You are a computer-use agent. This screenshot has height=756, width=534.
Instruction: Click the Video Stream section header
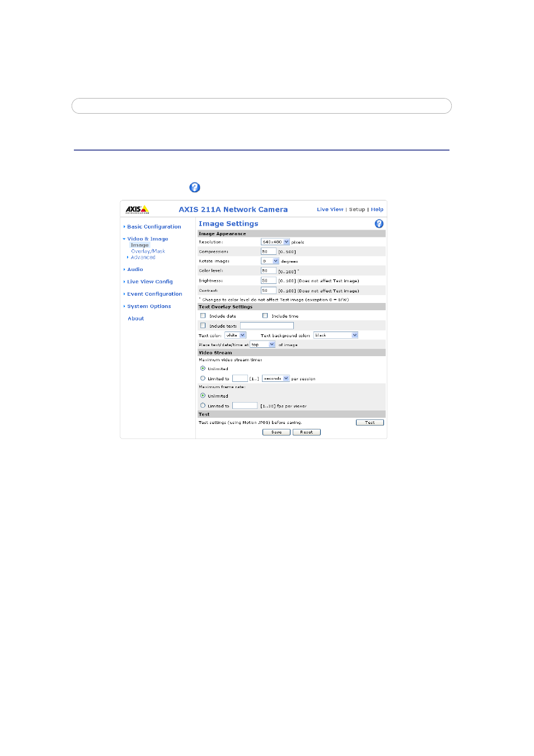(216, 353)
